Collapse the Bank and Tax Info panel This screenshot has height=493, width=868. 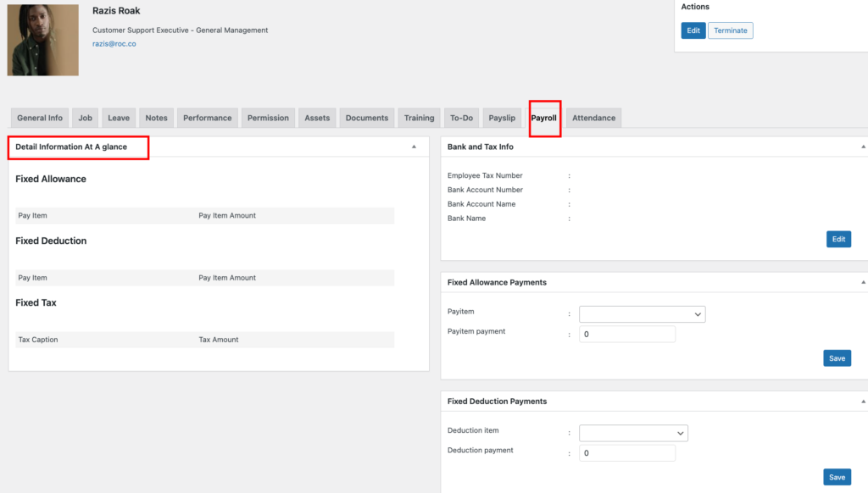[863, 147]
